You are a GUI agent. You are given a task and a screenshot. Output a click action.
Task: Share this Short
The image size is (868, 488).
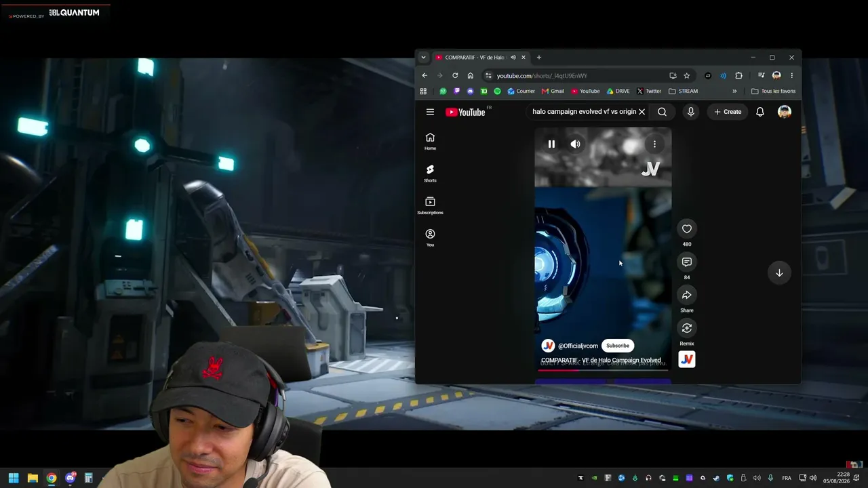(x=687, y=296)
